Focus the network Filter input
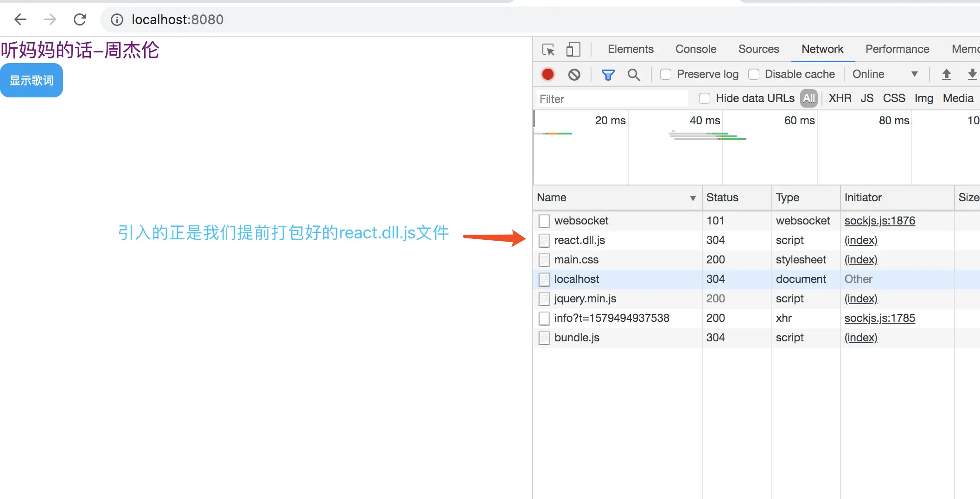 point(612,99)
